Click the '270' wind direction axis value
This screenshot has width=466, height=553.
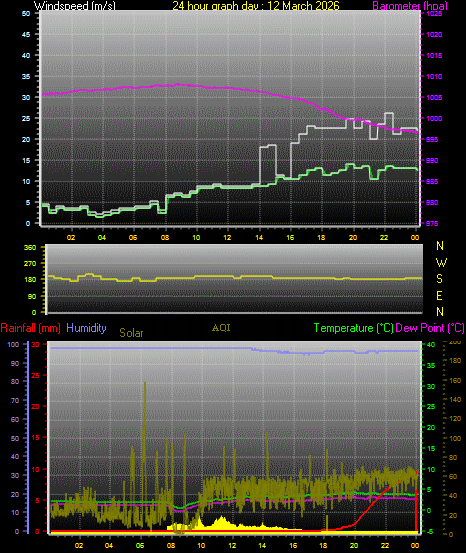pos(30,263)
